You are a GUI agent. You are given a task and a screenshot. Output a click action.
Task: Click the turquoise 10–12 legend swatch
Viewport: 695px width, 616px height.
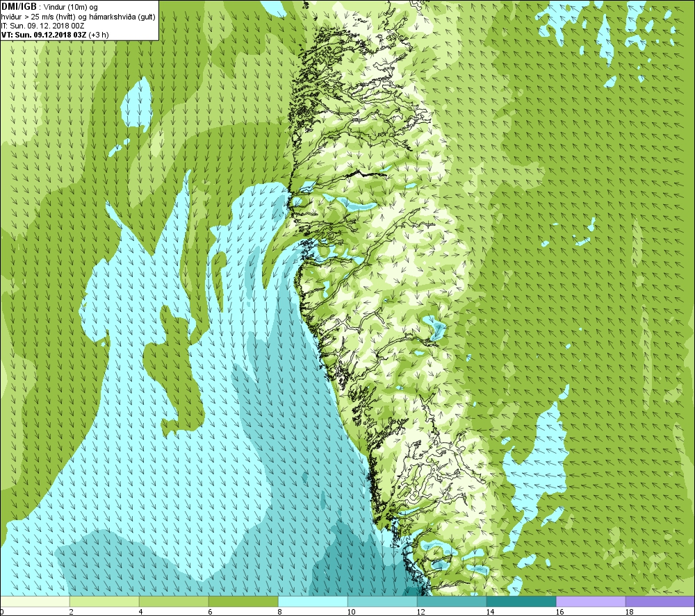pos(382,601)
